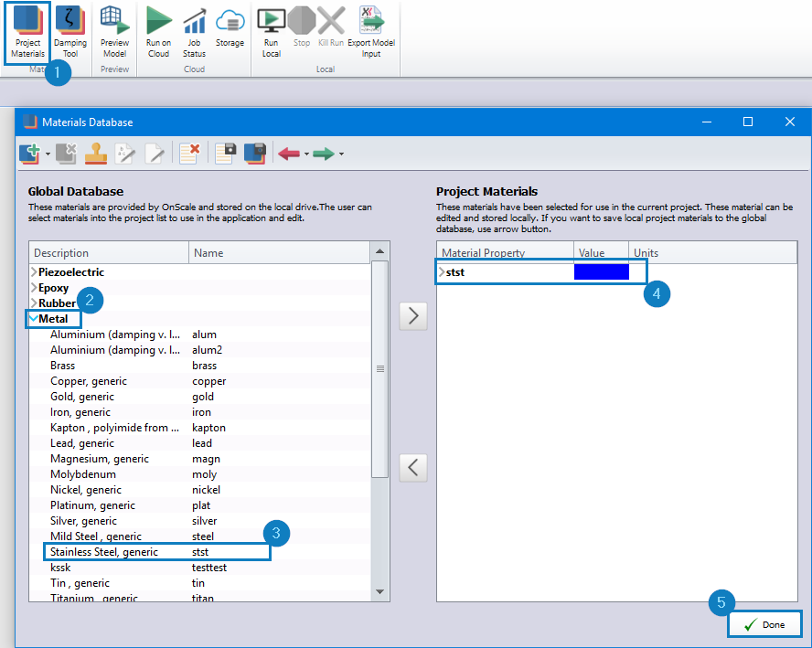The width and height of the screenshot is (812, 648).
Task: Click the orange stamp icon
Action: [96, 154]
